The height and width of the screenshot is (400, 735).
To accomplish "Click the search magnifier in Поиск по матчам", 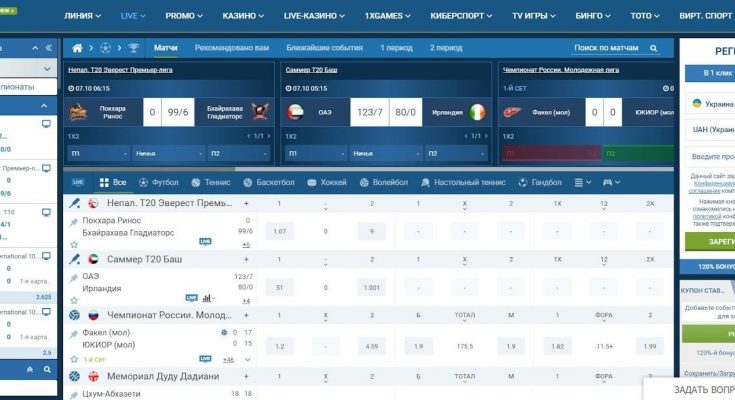I will (654, 48).
